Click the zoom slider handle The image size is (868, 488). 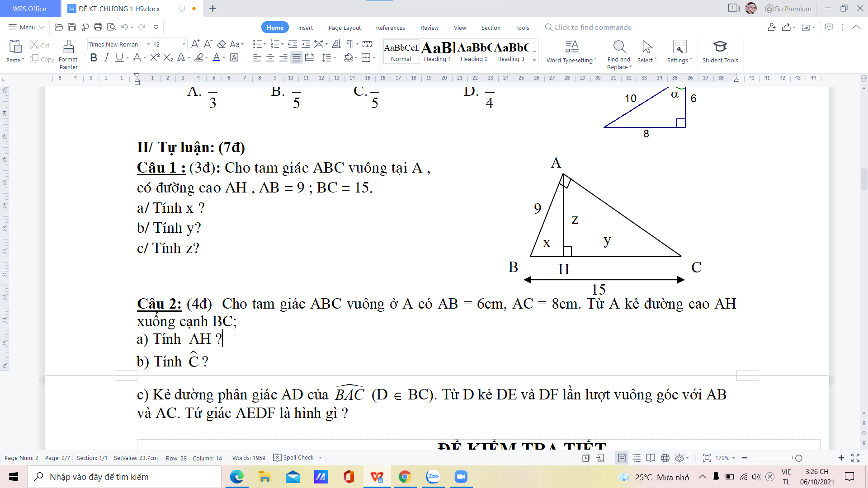(x=799, y=458)
